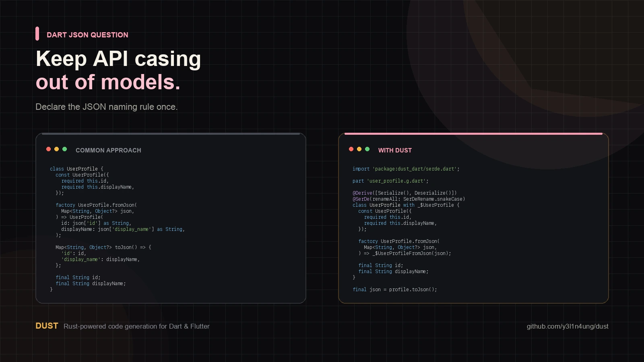Click the ') => _$UserProfileFromJson(json);' line

405,253
